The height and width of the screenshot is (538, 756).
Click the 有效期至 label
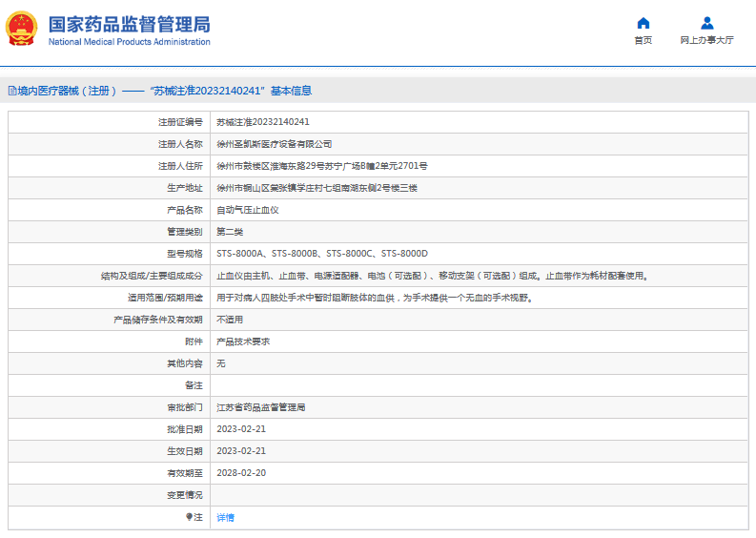pyautogui.click(x=185, y=473)
